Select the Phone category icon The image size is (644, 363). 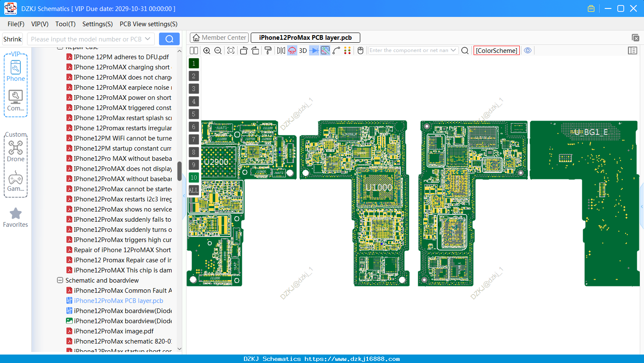[x=16, y=71]
